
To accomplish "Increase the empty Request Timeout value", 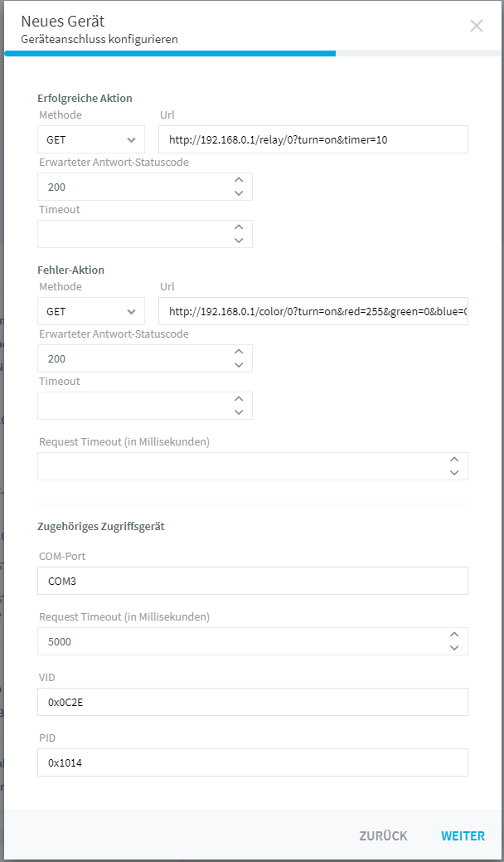I will click(454, 460).
